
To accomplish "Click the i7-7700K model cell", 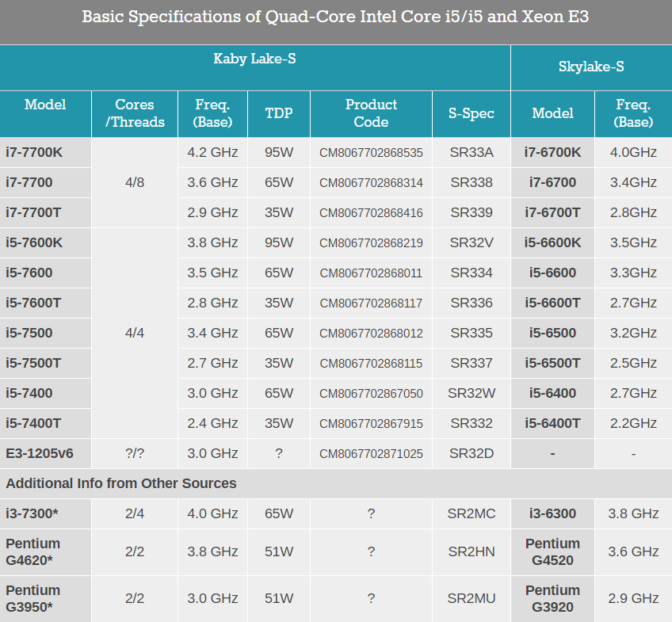I will tap(45, 152).
